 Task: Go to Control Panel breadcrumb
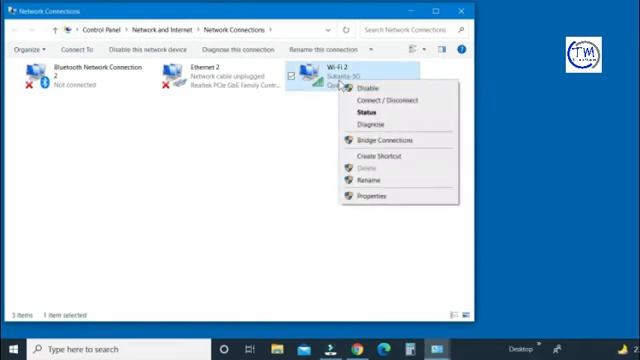(101, 30)
